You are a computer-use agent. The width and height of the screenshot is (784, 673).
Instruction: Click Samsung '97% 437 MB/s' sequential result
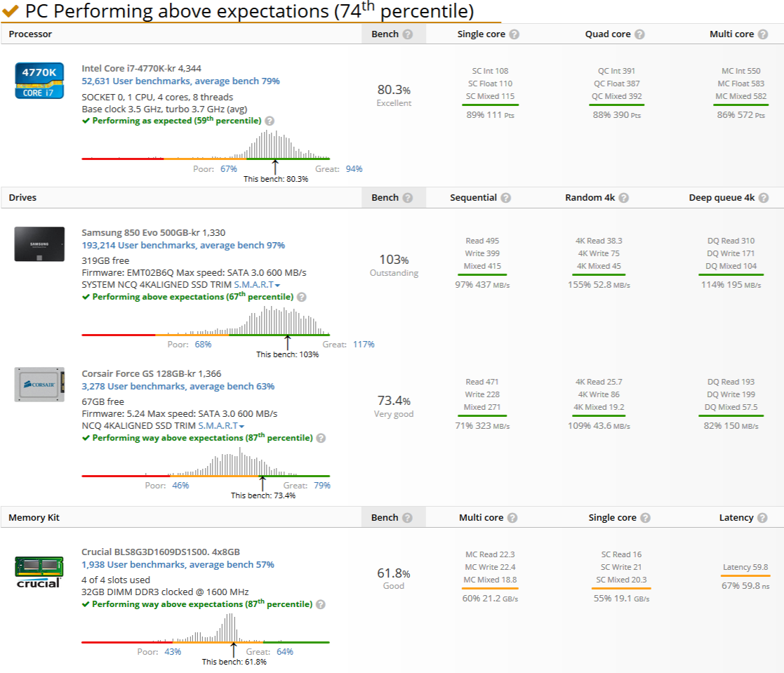[482, 285]
